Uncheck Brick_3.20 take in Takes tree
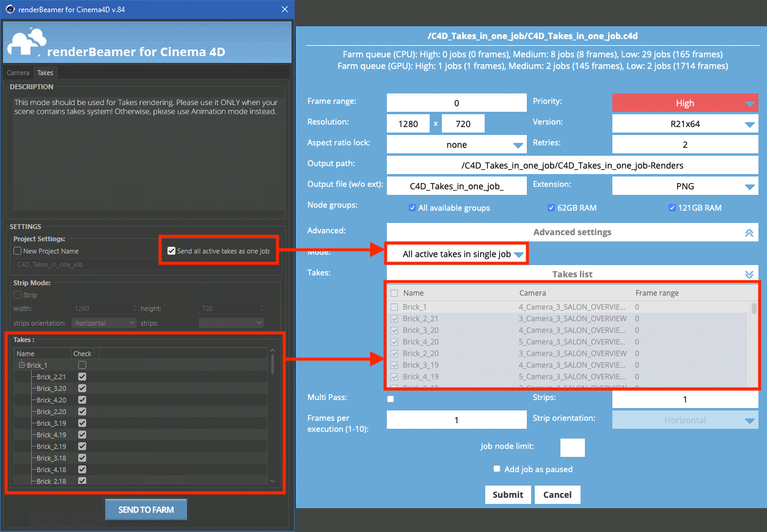 tap(82, 388)
